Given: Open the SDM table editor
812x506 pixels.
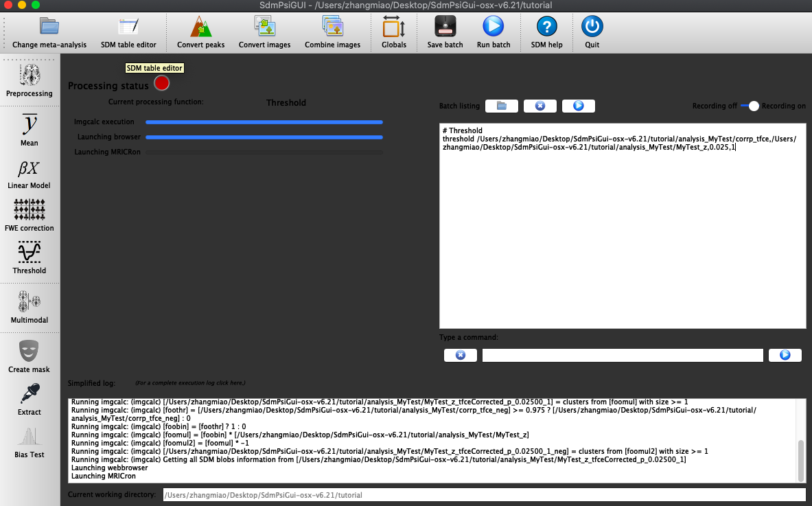Looking at the screenshot, I should click(x=128, y=27).
